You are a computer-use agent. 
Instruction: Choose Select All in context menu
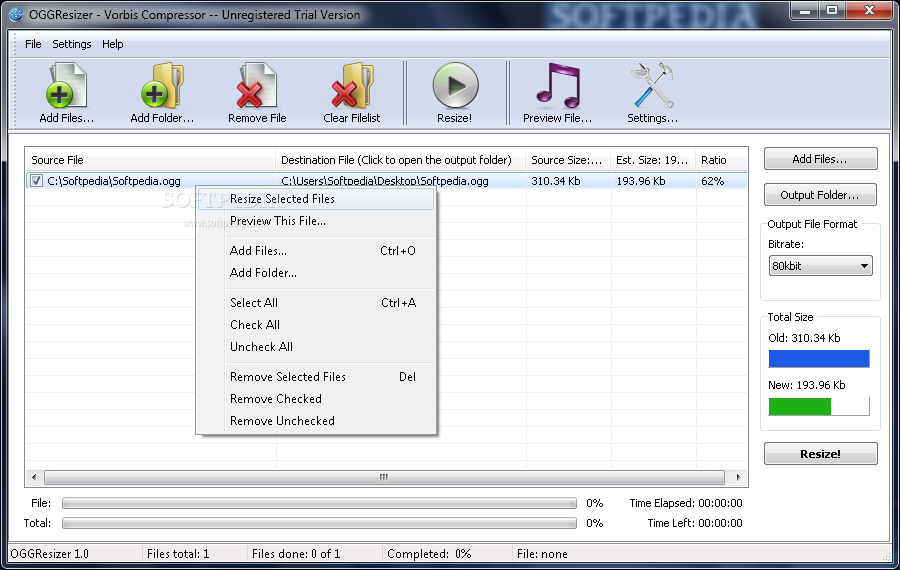click(316, 303)
